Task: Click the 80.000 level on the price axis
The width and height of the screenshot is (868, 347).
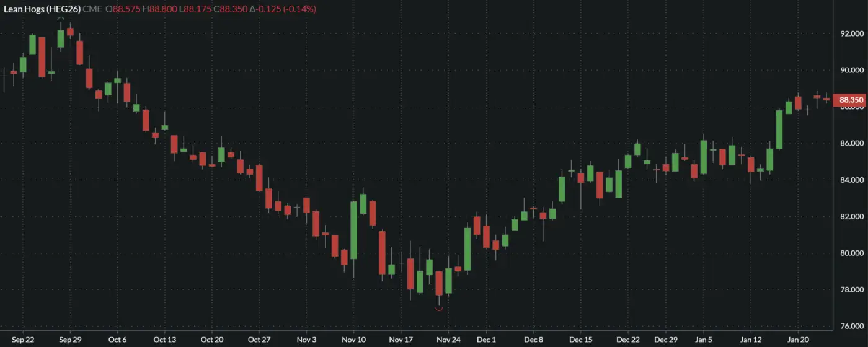Action: coord(851,253)
